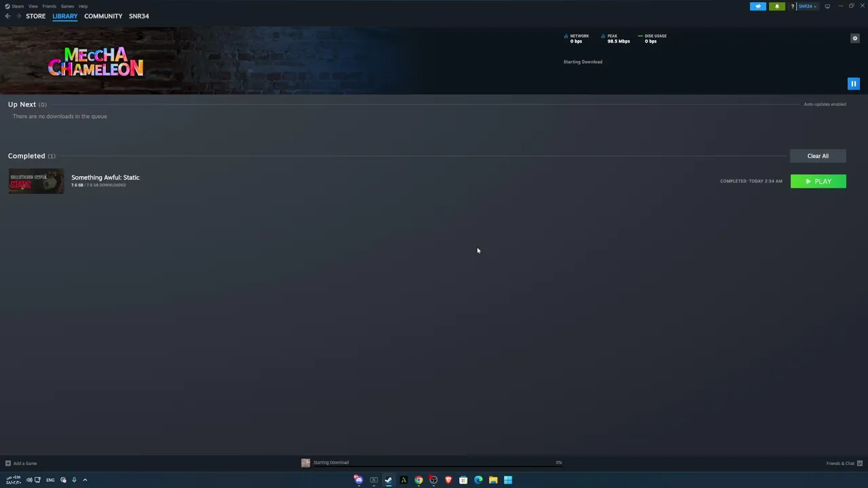Image resolution: width=868 pixels, height=488 pixels.
Task: Go forward with the right arrow
Action: (x=18, y=16)
